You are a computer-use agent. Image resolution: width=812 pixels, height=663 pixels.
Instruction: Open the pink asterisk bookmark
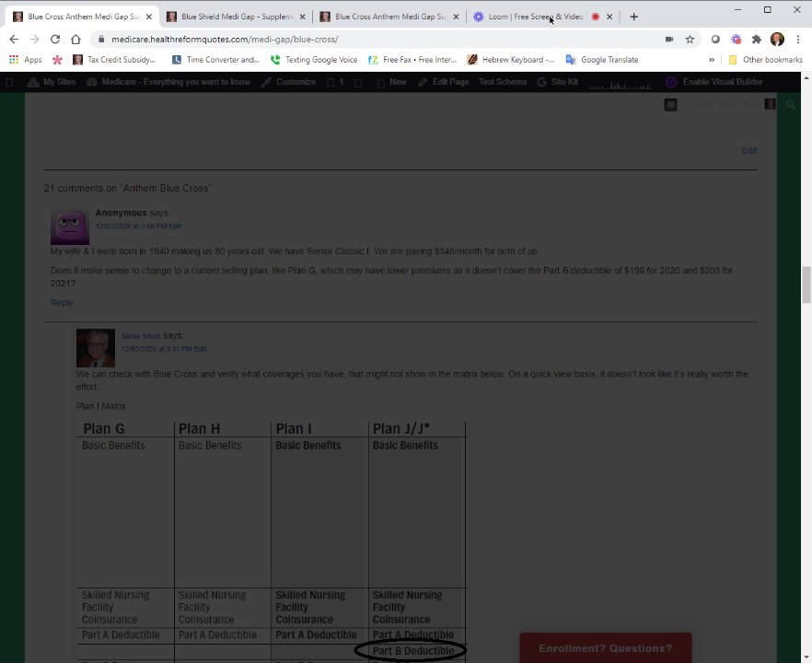tap(57, 60)
